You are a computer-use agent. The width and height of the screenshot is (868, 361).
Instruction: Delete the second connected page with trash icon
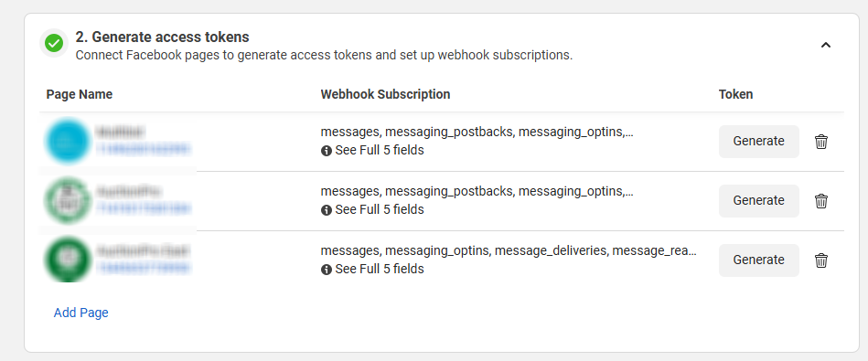pyautogui.click(x=821, y=201)
